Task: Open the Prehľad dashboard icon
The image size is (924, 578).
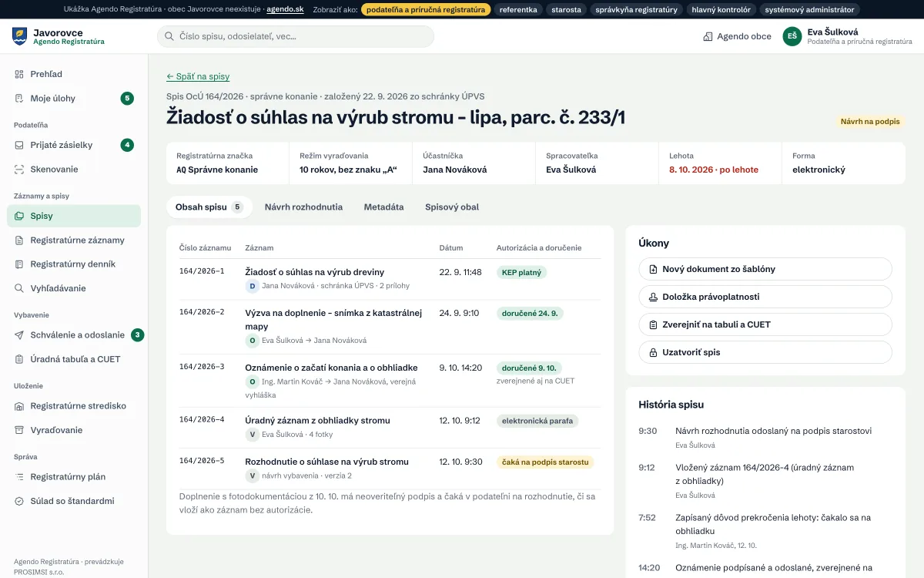Action: tap(19, 74)
